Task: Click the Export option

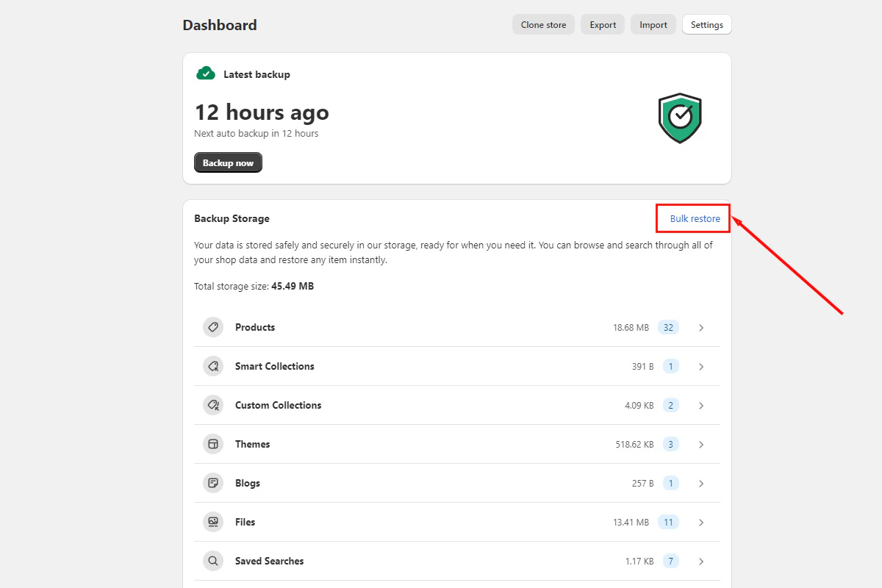Action: pyautogui.click(x=602, y=24)
